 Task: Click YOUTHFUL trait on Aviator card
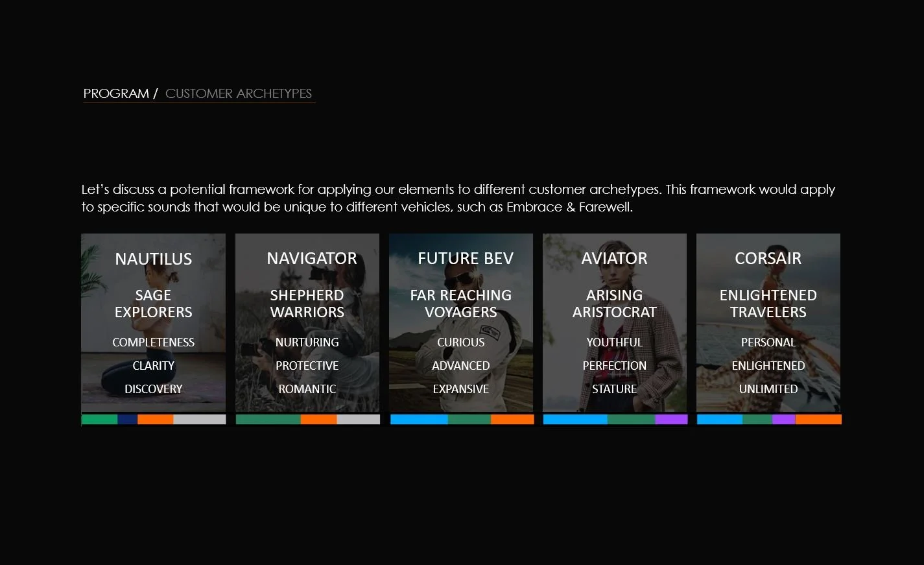[x=614, y=343]
